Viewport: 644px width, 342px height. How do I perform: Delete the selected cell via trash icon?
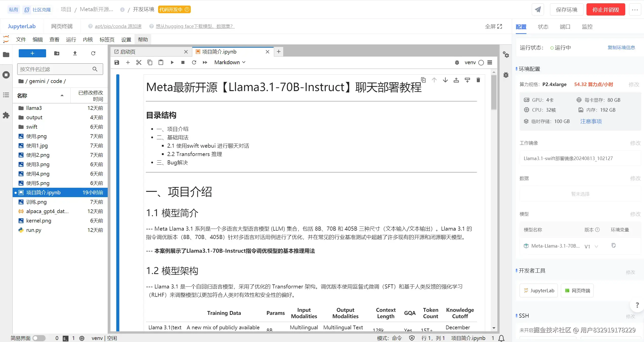478,80
